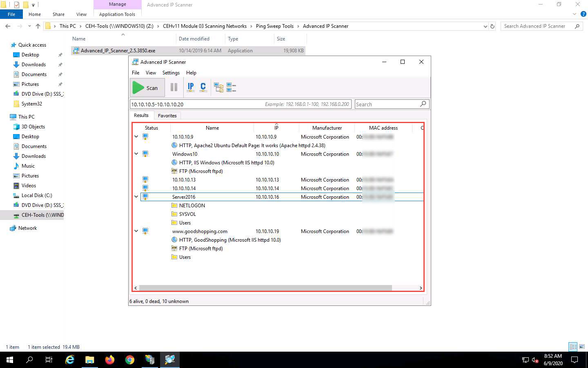
Task: Select the Results tab
Action: click(x=141, y=115)
